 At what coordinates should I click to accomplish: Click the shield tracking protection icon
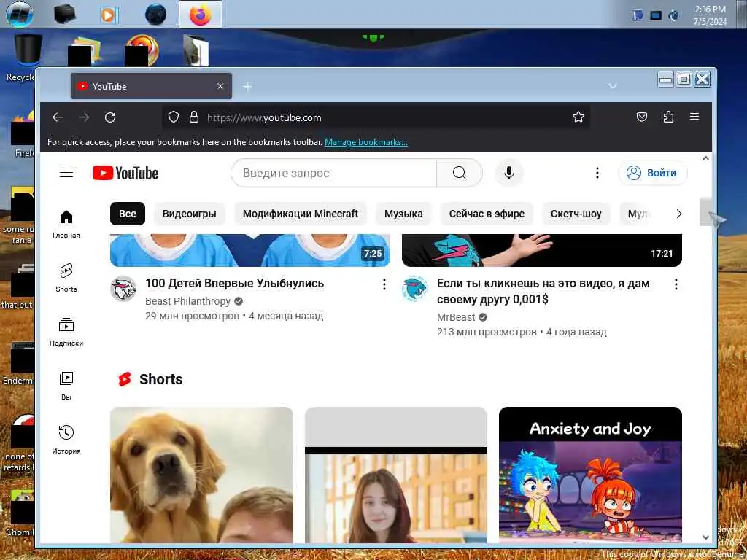pos(174,117)
